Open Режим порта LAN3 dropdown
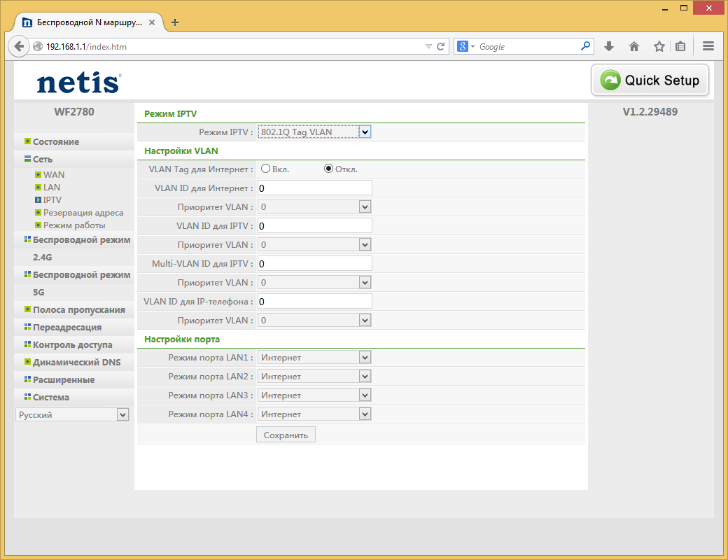Viewport: 728px width, 560px height. coord(314,395)
